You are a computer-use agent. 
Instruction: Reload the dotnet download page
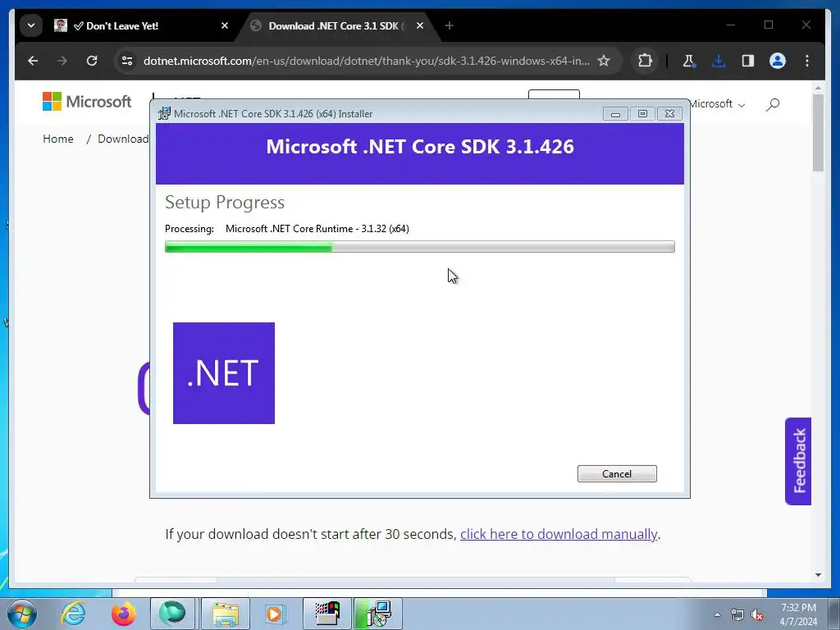(x=92, y=61)
